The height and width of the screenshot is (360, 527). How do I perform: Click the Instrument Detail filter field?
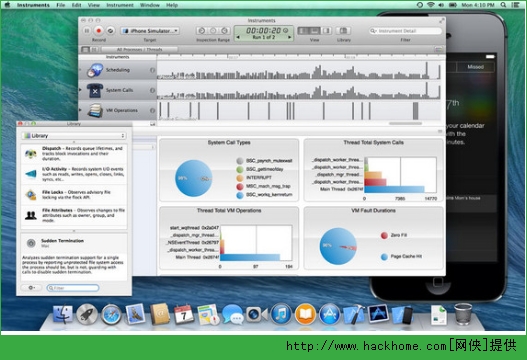coord(405,31)
